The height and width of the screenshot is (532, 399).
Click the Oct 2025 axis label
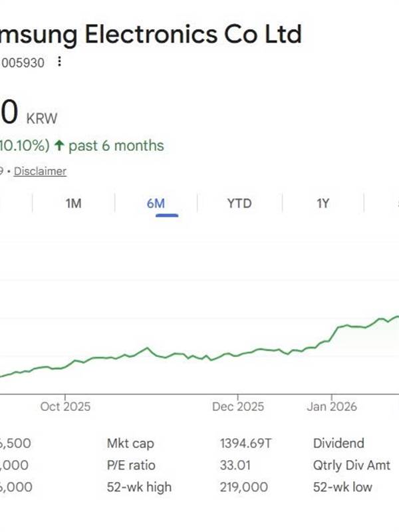[65, 406]
